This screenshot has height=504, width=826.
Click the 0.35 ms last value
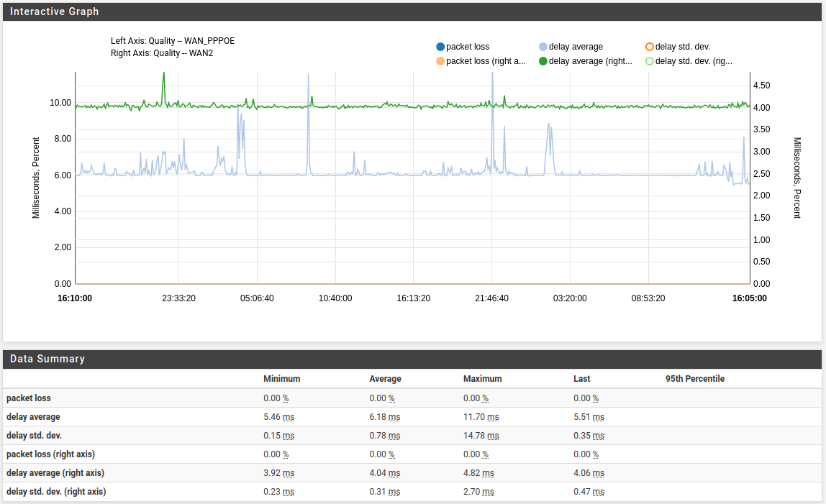coord(589,436)
